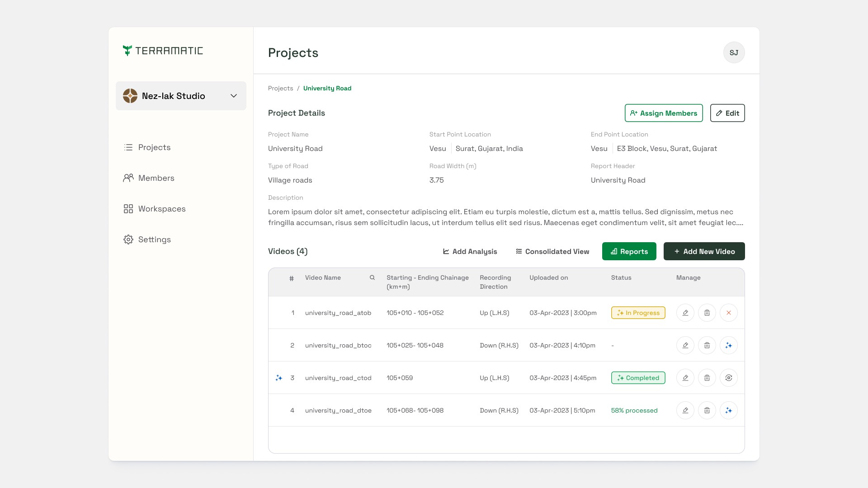
Task: Click the Completed status badge
Action: pos(638,378)
